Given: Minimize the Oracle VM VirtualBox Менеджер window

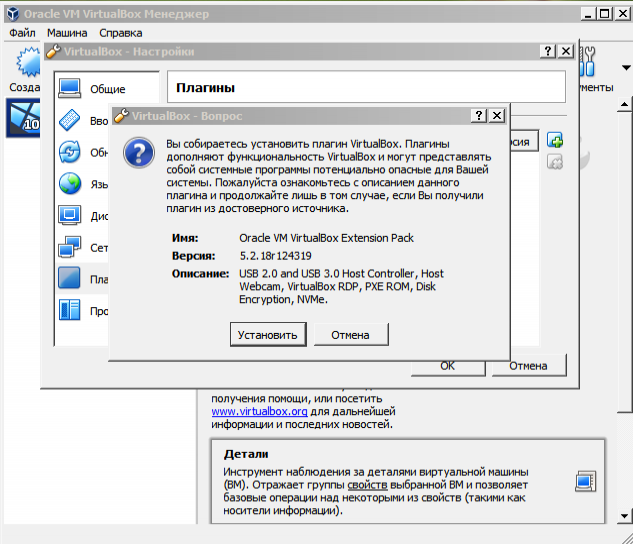Looking at the screenshot, I should coord(588,14).
